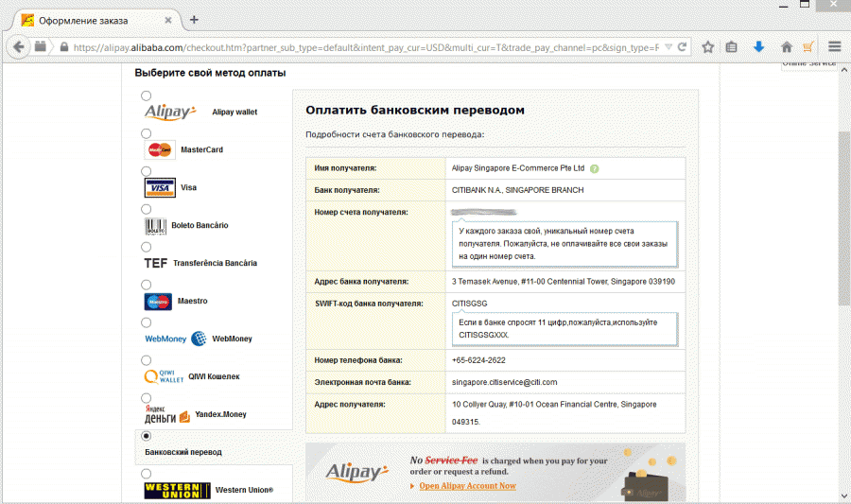
Task: Select the Alipay wallet radio button
Action: click(x=146, y=96)
